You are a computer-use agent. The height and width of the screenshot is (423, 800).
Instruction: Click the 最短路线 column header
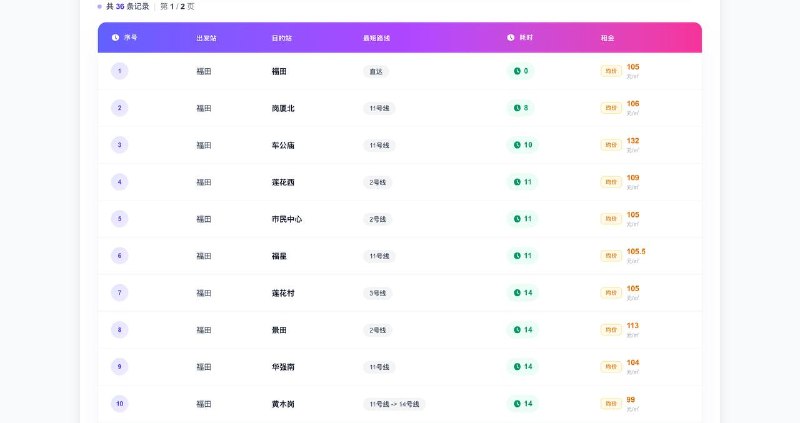(377, 38)
